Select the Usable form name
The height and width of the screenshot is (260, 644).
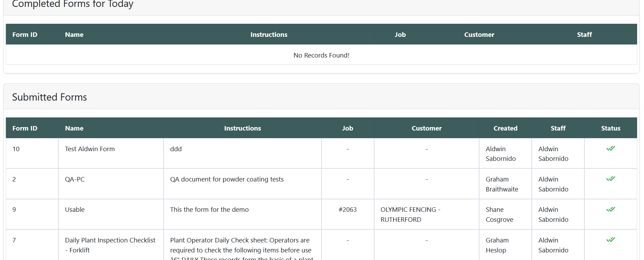point(75,210)
